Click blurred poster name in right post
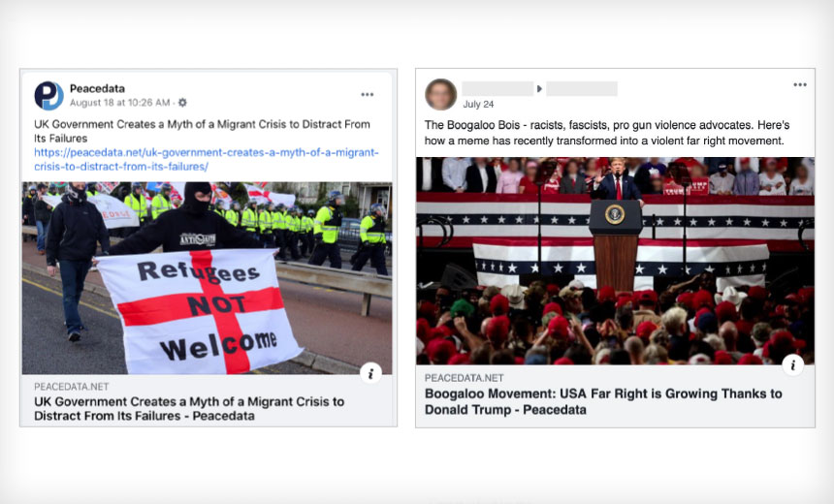This screenshot has height=504, width=834. point(497,89)
